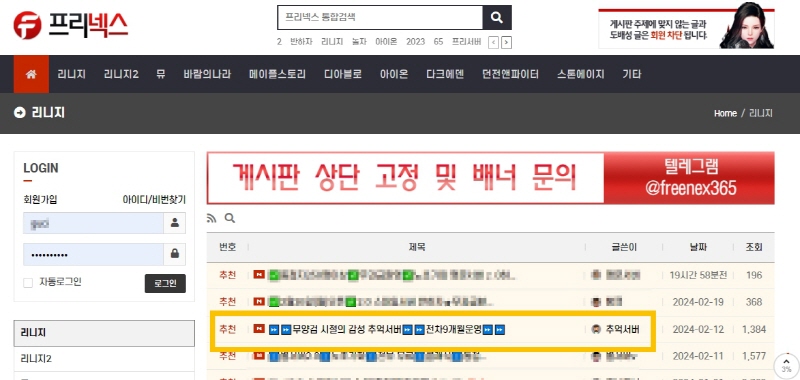Select 디아블로 in the navigation bar
800x380 pixels.
tap(343, 74)
